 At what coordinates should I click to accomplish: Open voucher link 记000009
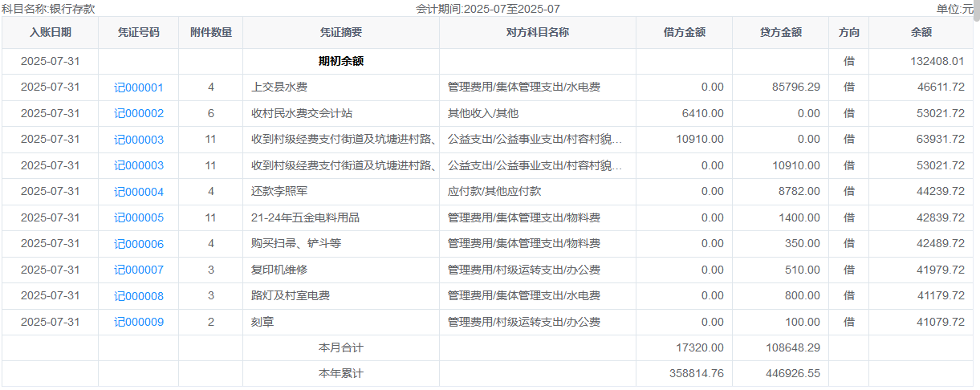(138, 322)
